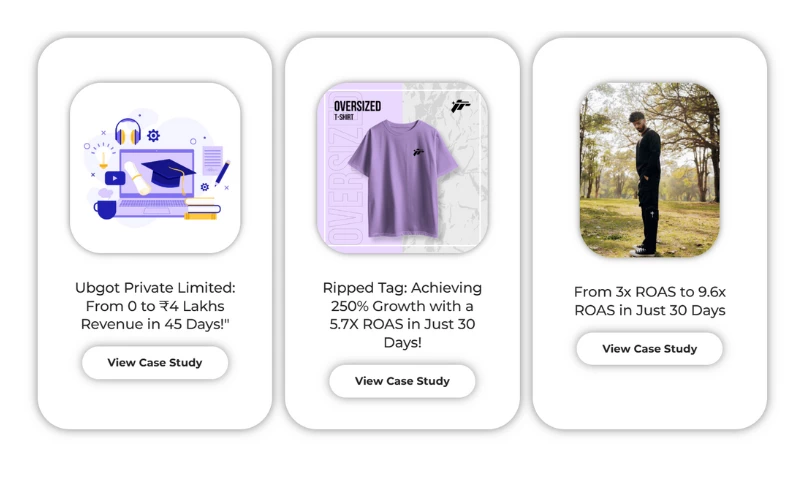The width and height of the screenshot is (800, 480).
Task: Click the From 3x ROAS to 9.6x headline
Action: pos(649,301)
